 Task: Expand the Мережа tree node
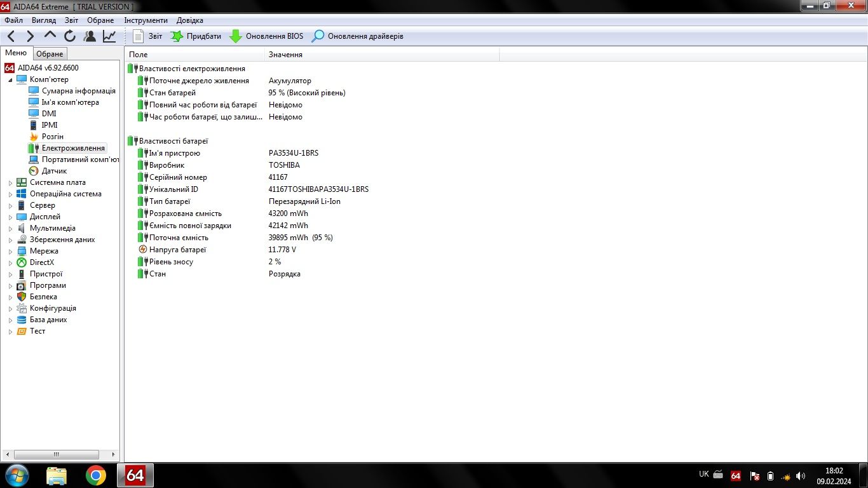coord(10,252)
